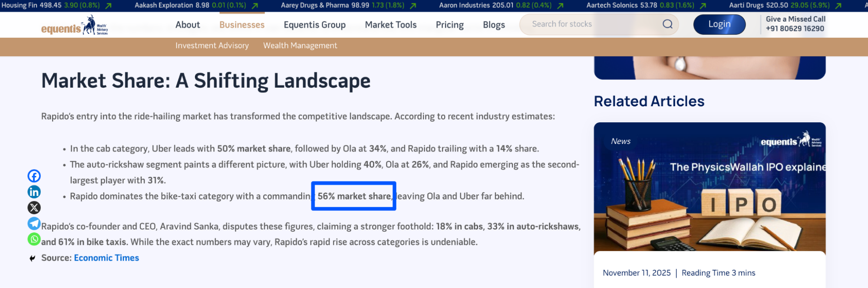Image resolution: width=868 pixels, height=288 pixels.
Task: Click the Login button
Action: coord(719,24)
